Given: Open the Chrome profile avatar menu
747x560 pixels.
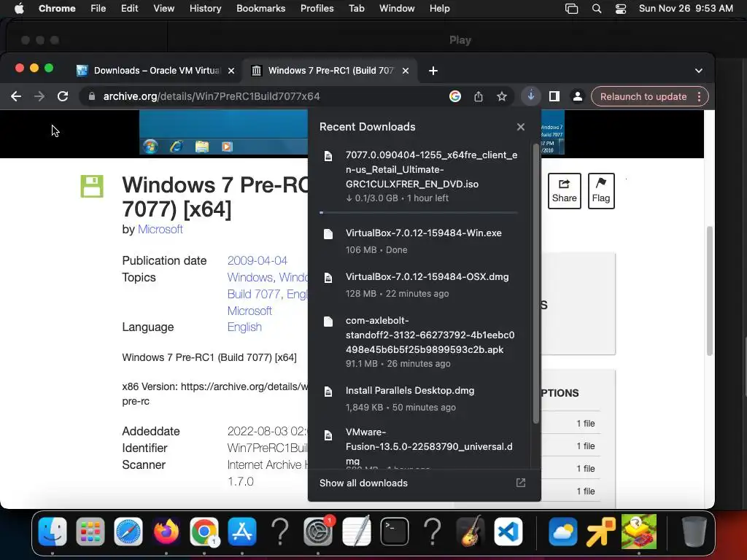Looking at the screenshot, I should [x=578, y=97].
